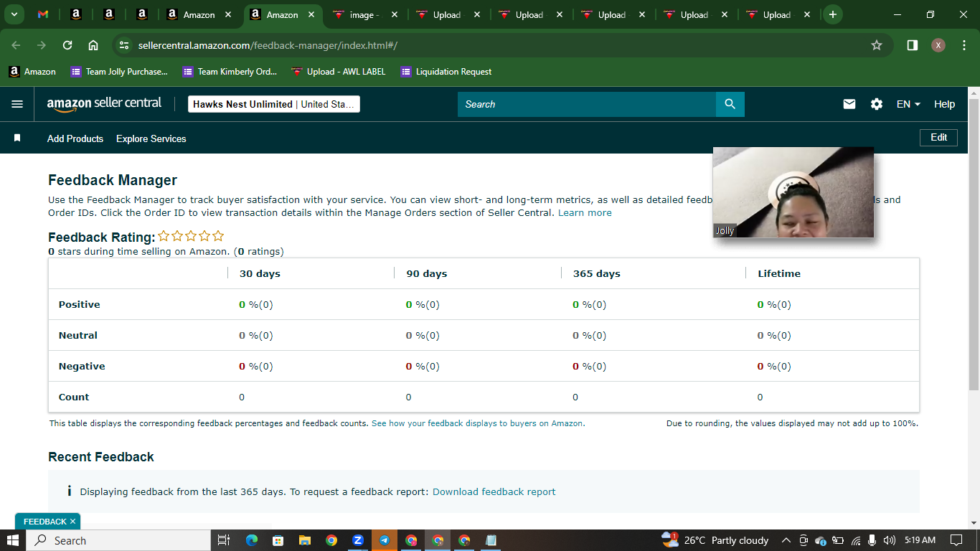Click the weather widget showing 26°C
The image size is (980, 551).
point(715,540)
